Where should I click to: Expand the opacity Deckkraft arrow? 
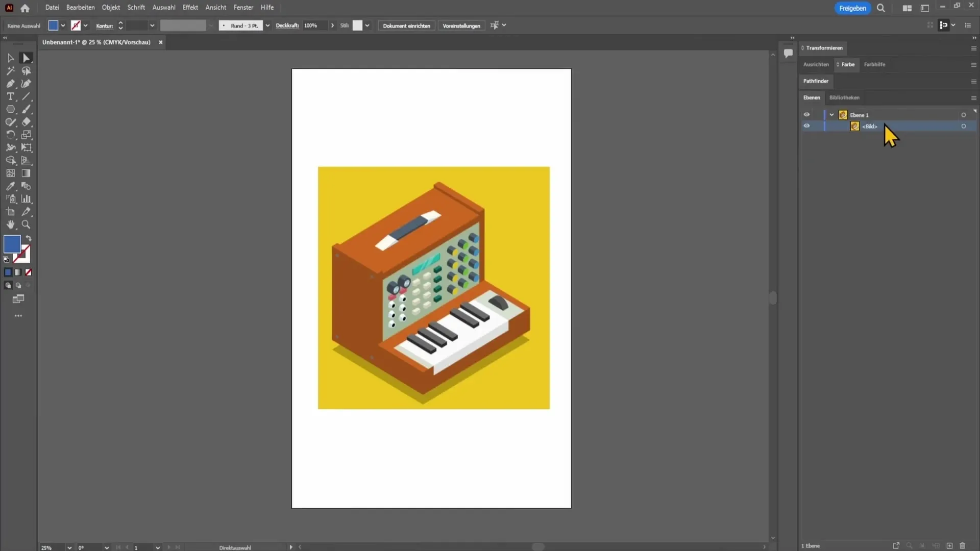[x=333, y=26]
